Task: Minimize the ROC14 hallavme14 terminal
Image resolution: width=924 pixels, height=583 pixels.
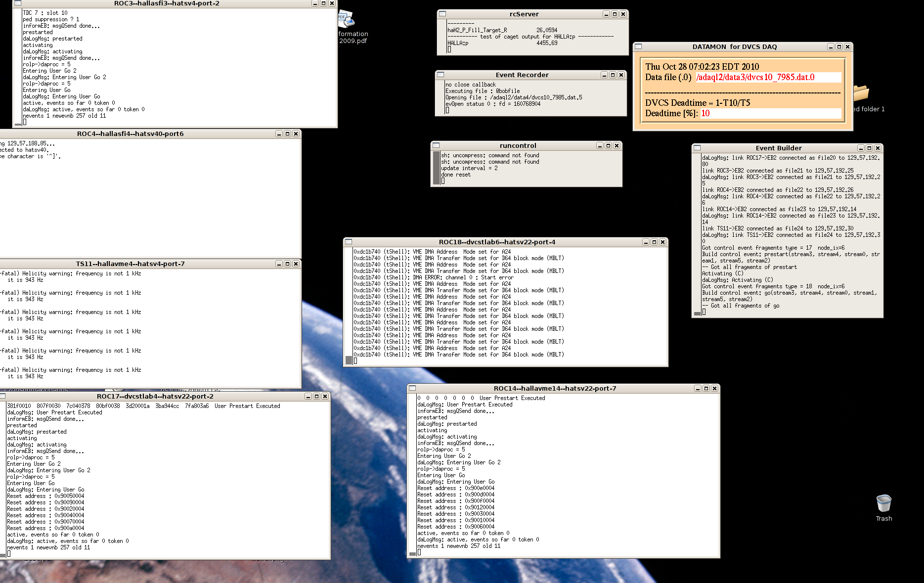Action: [x=698, y=389]
